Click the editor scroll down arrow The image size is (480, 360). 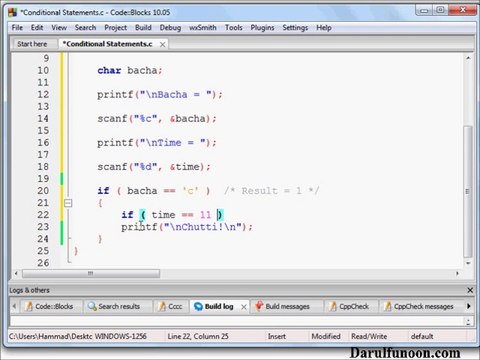coord(468,263)
